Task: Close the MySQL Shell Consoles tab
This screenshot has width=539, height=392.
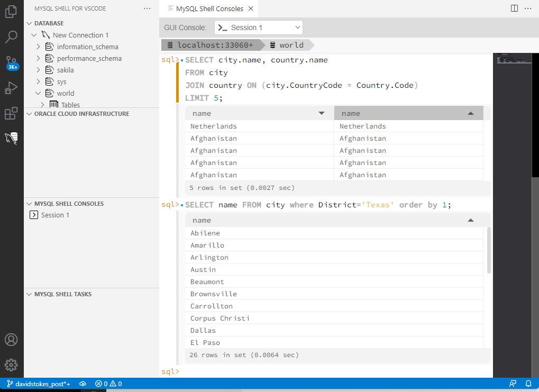Action: (251, 8)
